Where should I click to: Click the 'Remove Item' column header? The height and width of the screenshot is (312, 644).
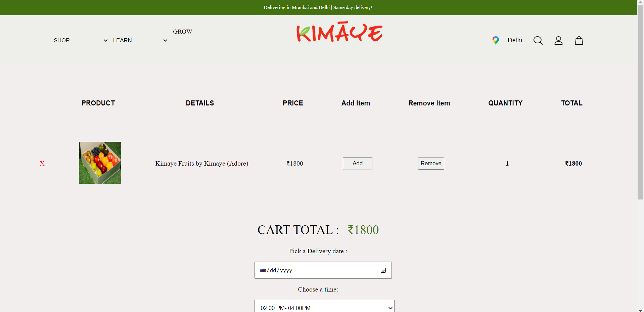[x=429, y=103]
